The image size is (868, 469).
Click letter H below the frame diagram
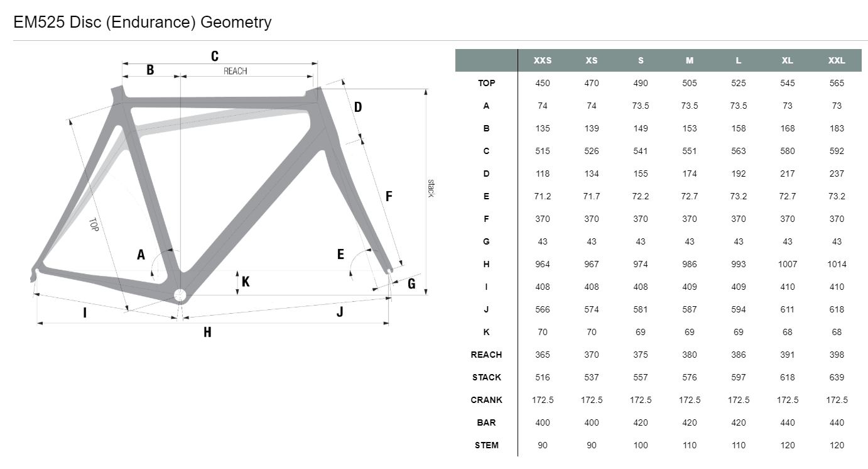[207, 332]
